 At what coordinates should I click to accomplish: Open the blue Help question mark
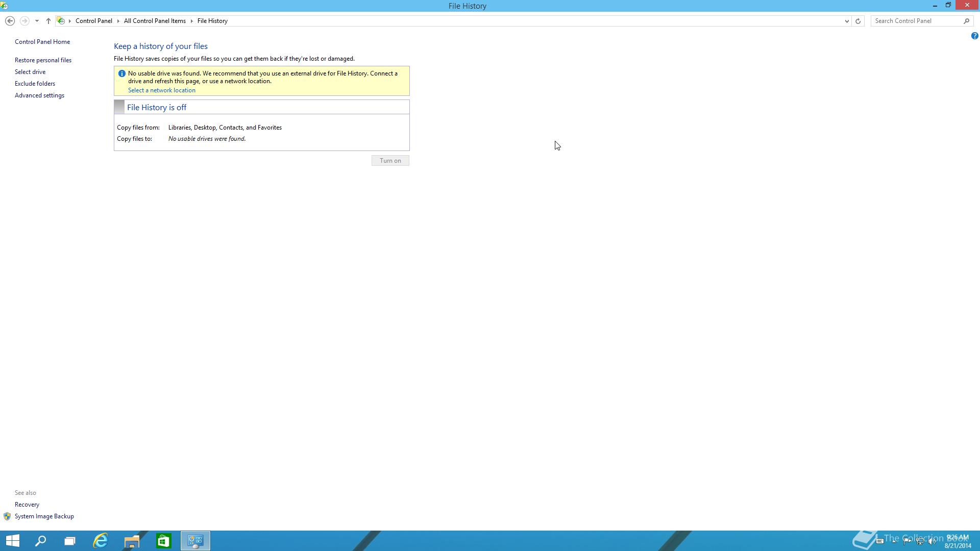point(974,36)
